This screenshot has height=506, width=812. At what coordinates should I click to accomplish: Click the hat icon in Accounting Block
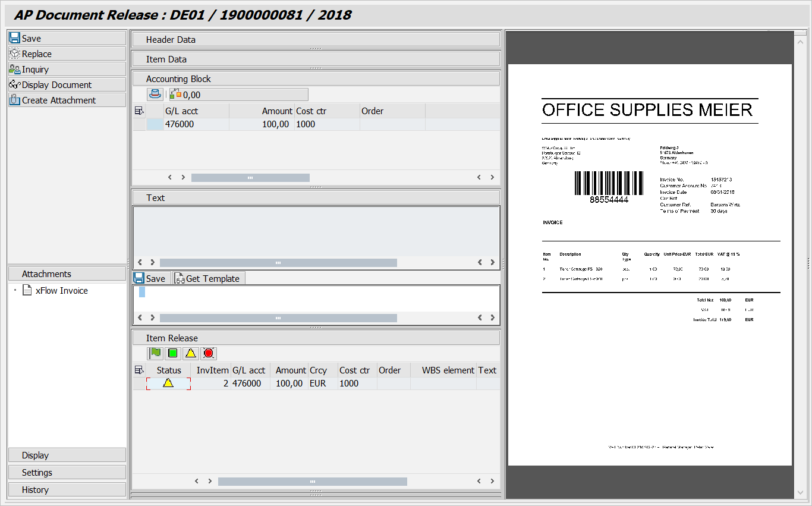(155, 95)
